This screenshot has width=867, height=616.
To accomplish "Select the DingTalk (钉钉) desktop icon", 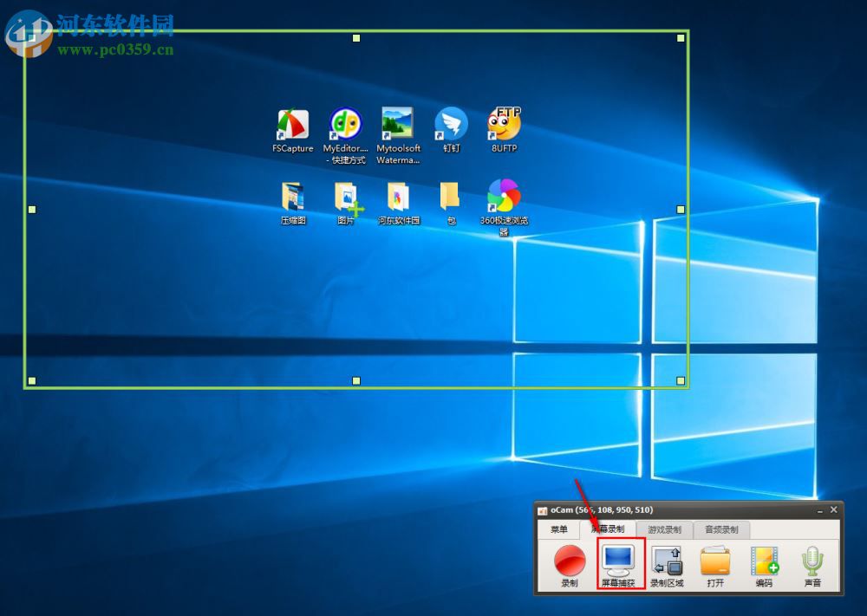I will pyautogui.click(x=451, y=130).
